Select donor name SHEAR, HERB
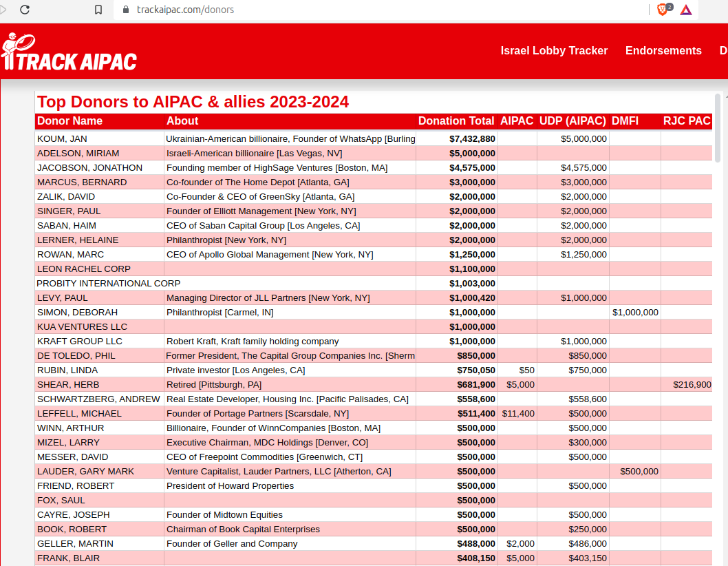Image resolution: width=728 pixels, height=566 pixels. point(68,384)
